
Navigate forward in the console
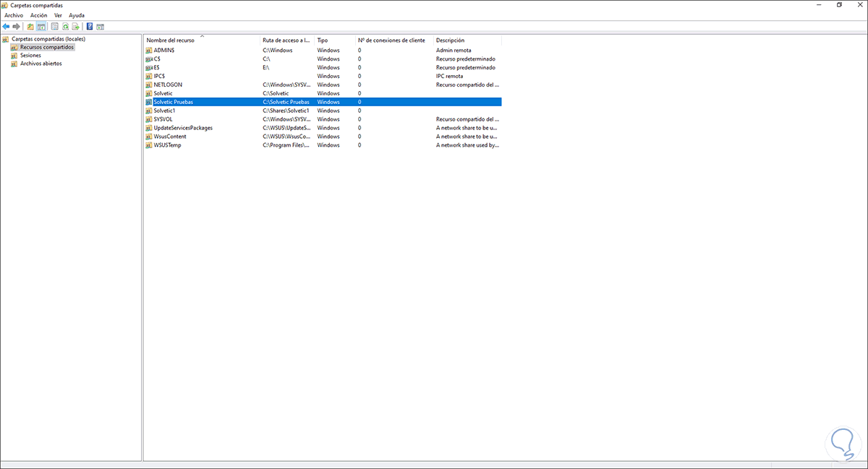16,26
